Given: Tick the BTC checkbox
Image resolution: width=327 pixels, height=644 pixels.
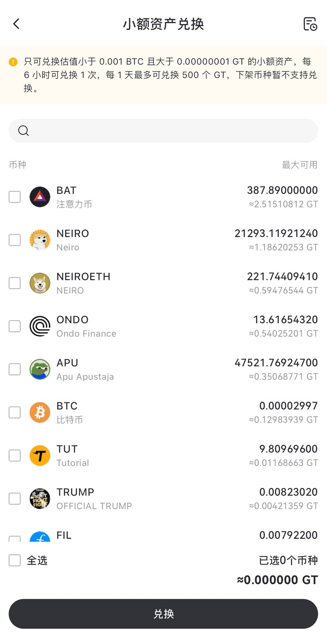Looking at the screenshot, I should pyautogui.click(x=15, y=412).
